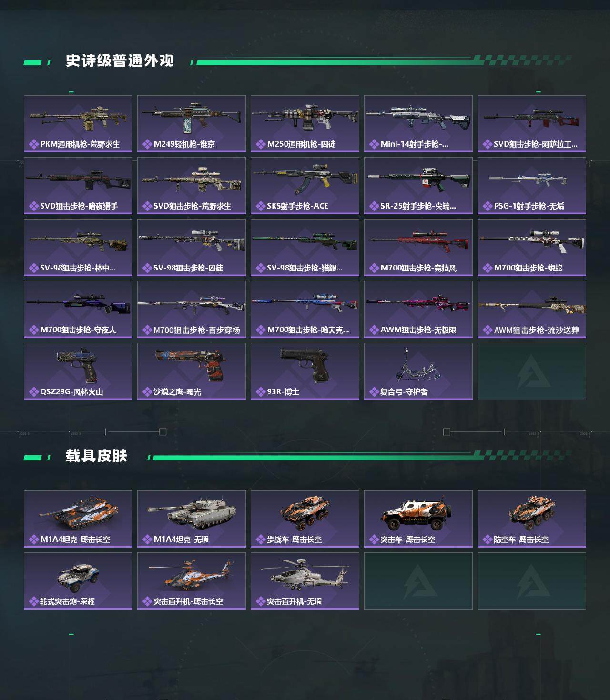610x700 pixels.
Task: Select the M1A4坦克-鹰击长空 vehicle skin
Action: 78,519
